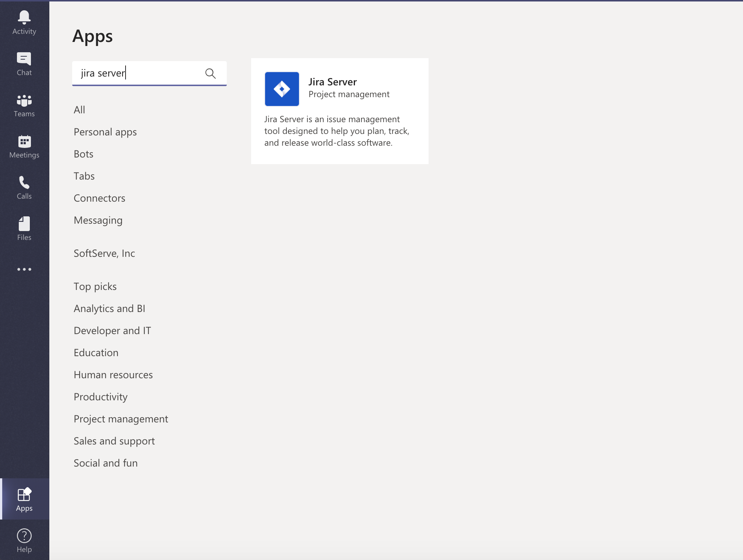Expand the Connectors category filter

pyautogui.click(x=99, y=198)
